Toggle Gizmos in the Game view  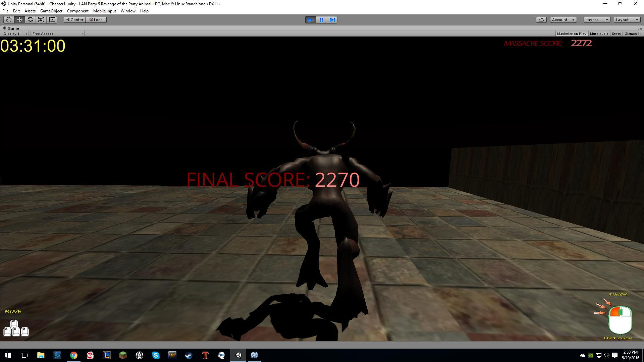[x=631, y=34]
